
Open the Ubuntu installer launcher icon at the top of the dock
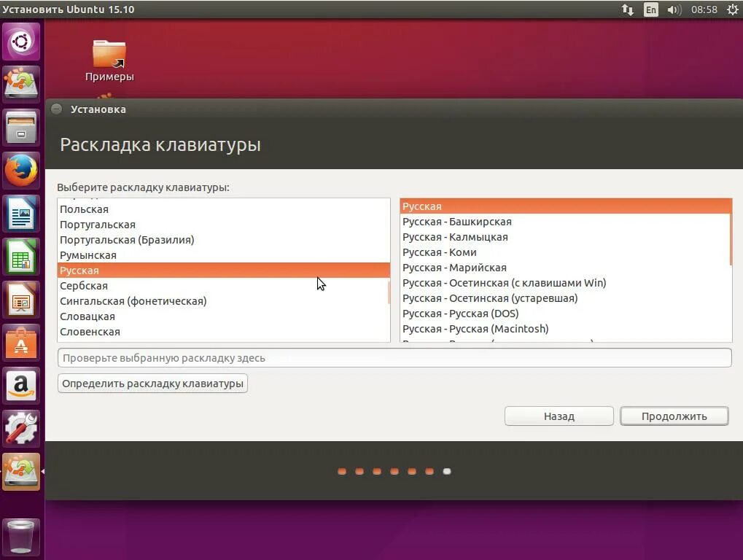pos(21,84)
